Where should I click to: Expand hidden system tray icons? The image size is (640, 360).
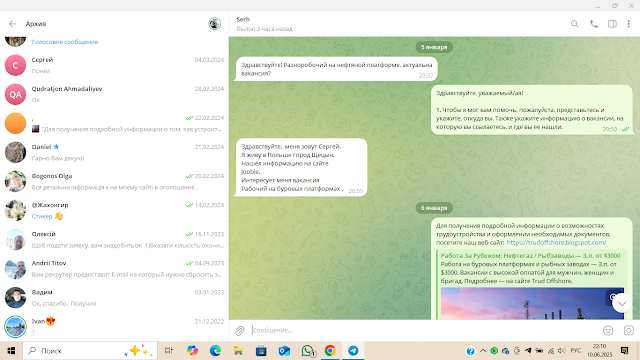pos(483,351)
